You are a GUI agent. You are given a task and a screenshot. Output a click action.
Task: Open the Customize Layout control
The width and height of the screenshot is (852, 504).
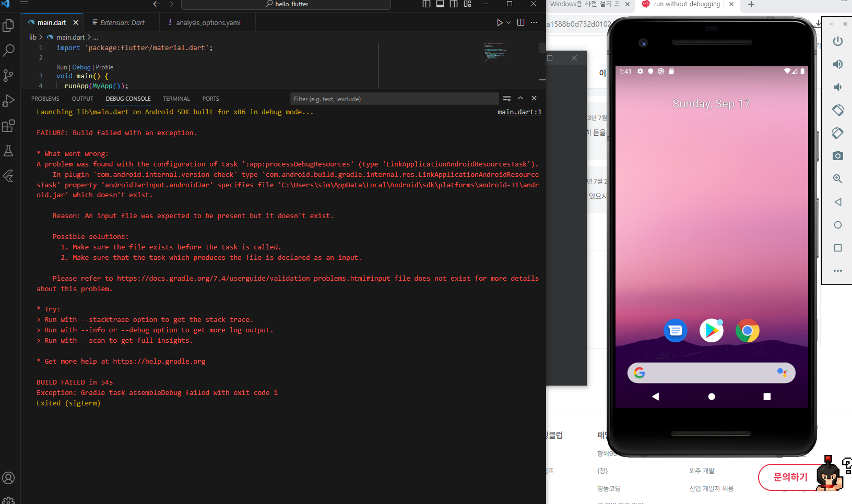point(467,4)
